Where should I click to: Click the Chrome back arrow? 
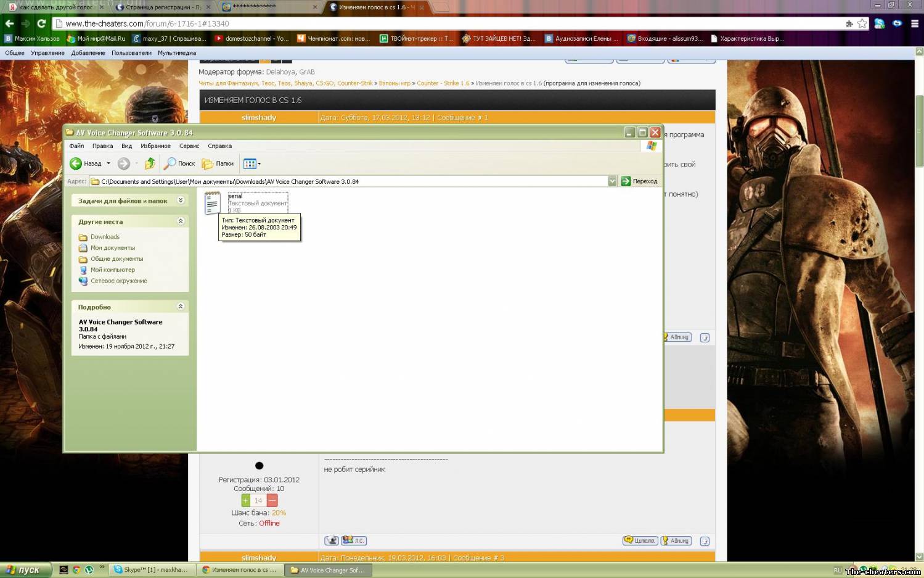[x=9, y=23]
